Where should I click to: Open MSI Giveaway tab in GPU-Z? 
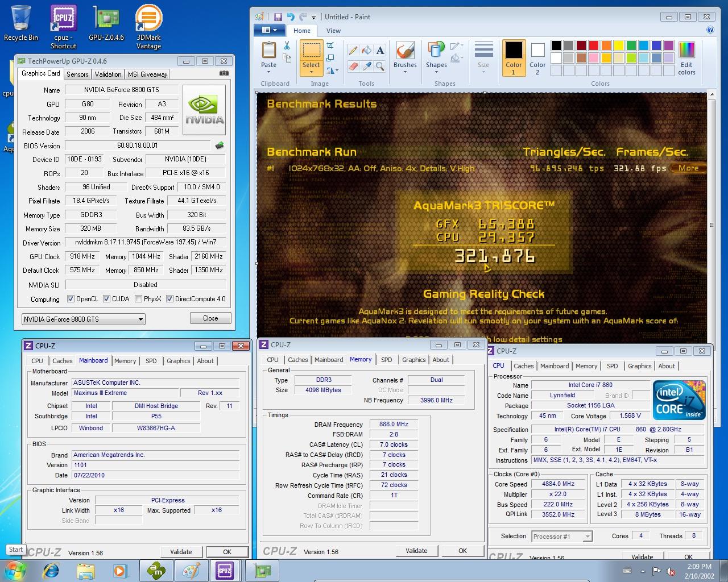coord(147,74)
